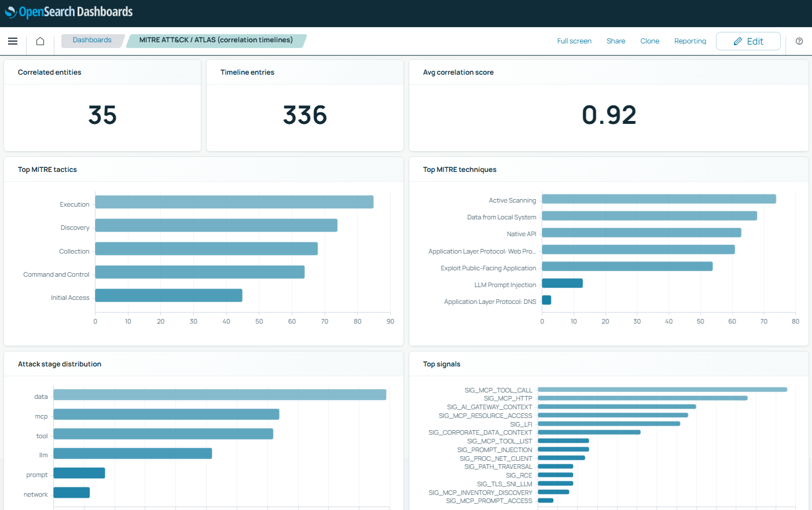Select the Correlated entities panel title
The image size is (812, 510).
tap(50, 72)
